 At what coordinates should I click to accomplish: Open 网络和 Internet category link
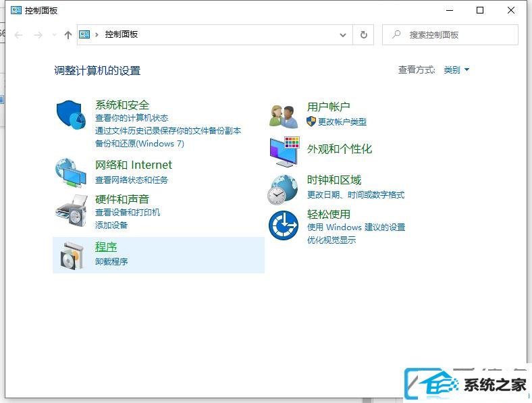(134, 165)
